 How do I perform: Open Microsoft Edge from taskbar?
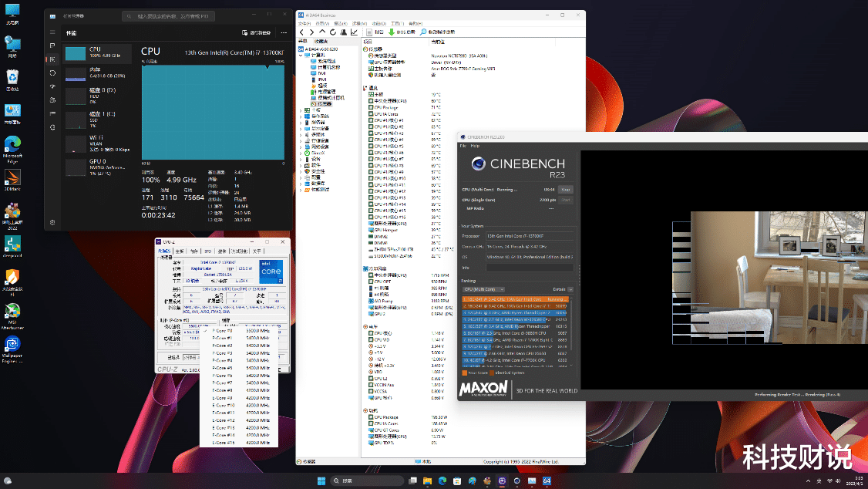click(442, 481)
